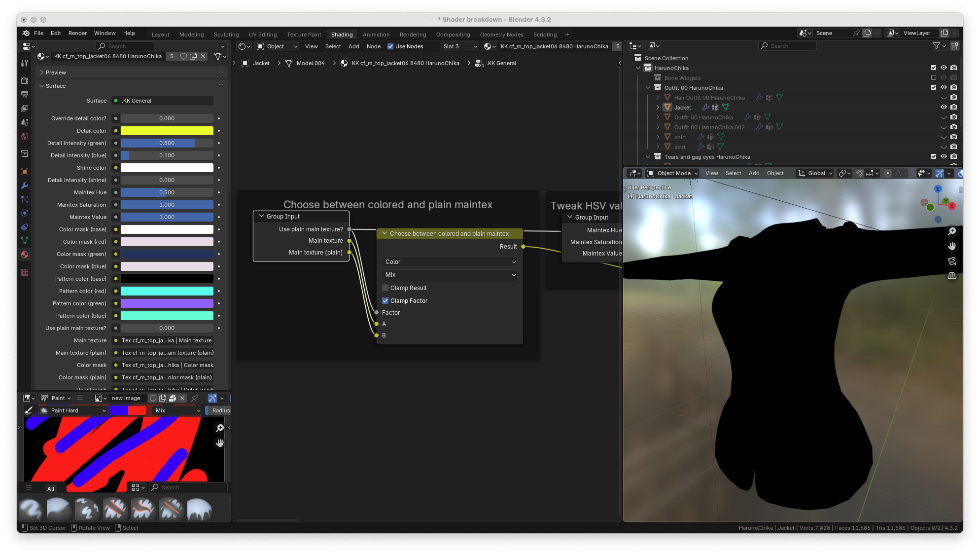
Task: Toggle camera view icon in viewport
Action: [952, 261]
